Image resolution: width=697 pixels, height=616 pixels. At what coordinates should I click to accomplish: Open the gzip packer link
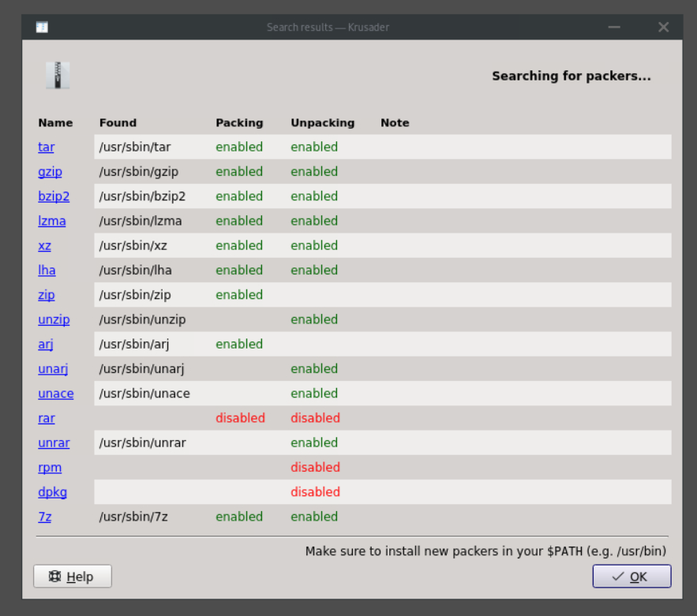[50, 171]
